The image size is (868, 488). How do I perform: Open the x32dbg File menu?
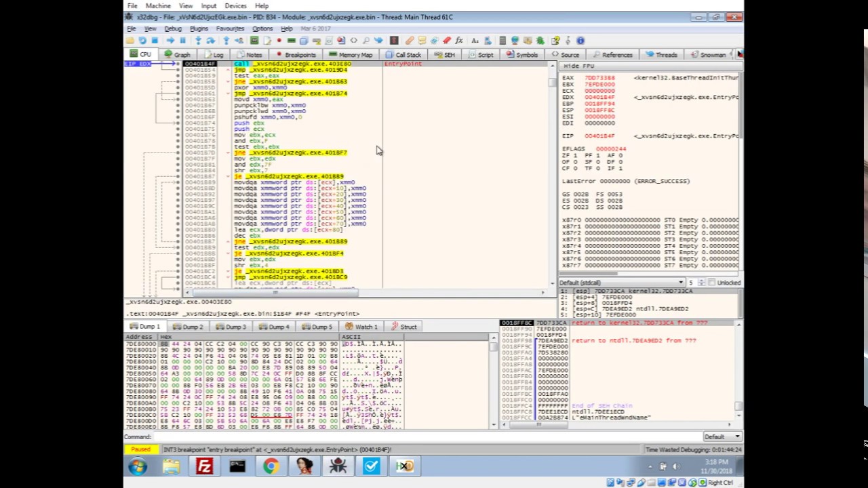[x=132, y=29]
